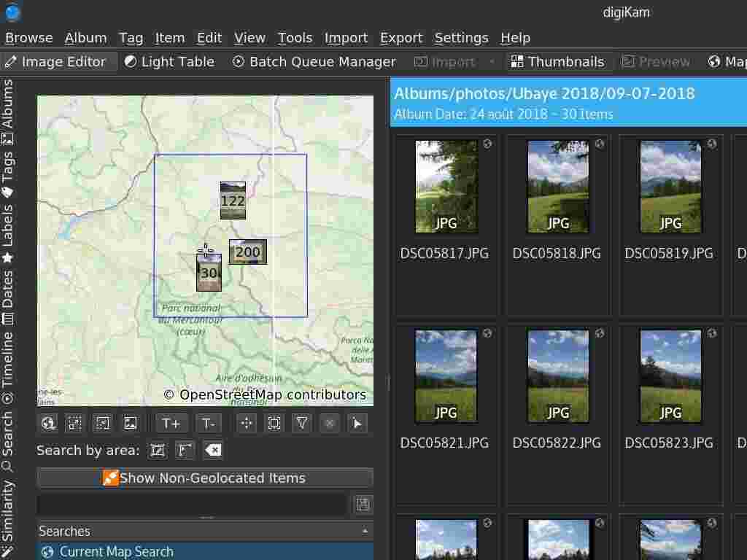747x560 pixels.
Task: Clear the search area with the erase icon
Action: click(x=212, y=450)
